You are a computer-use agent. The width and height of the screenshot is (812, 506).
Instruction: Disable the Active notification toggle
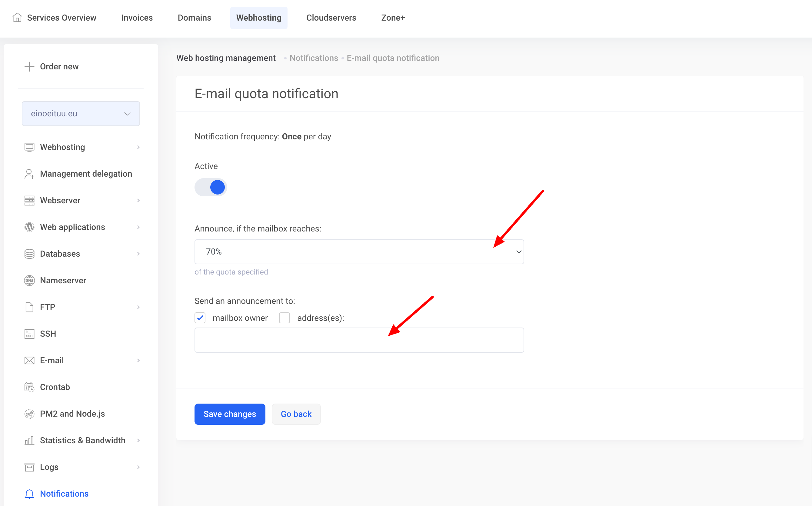tap(211, 188)
